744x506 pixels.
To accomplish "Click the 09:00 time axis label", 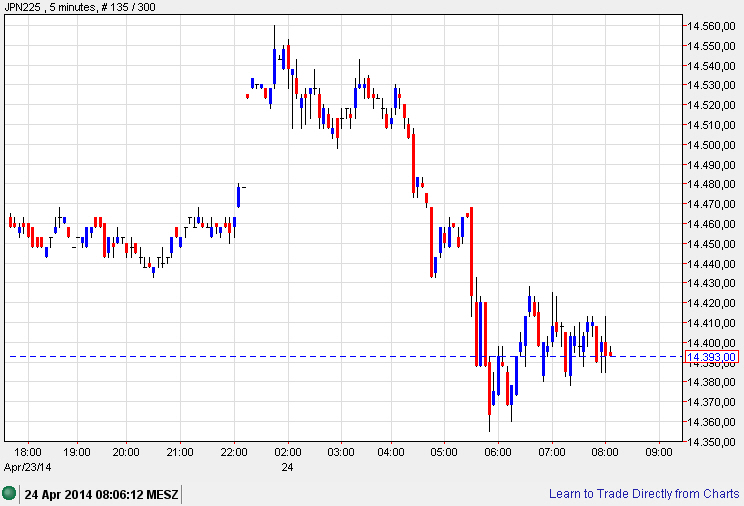I will 659,452.
